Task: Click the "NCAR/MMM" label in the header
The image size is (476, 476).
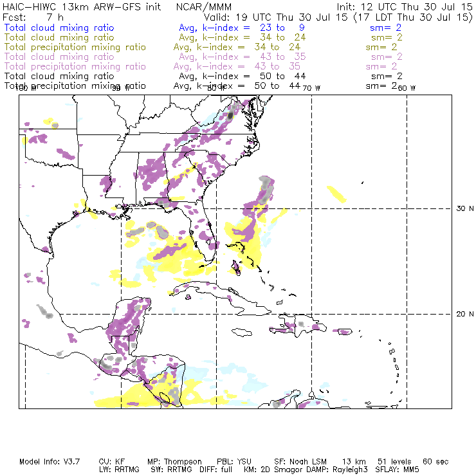Action: [204, 7]
